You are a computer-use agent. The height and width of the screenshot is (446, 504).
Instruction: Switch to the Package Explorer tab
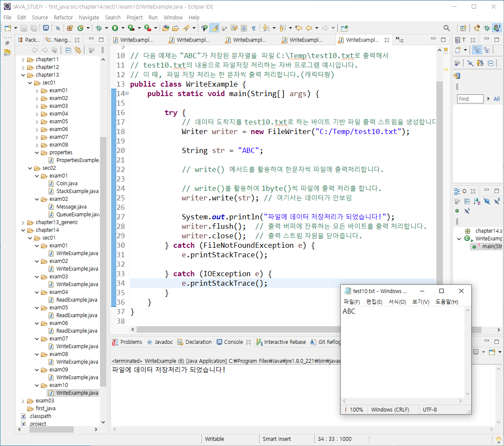click(29, 40)
